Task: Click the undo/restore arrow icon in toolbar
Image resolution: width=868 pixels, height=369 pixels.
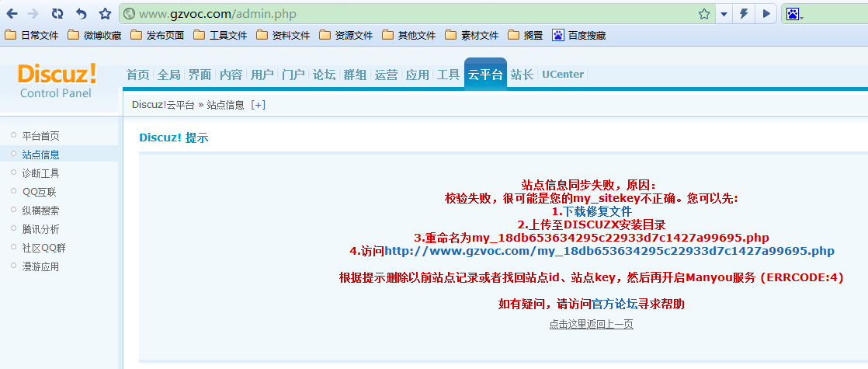Action: (81, 14)
